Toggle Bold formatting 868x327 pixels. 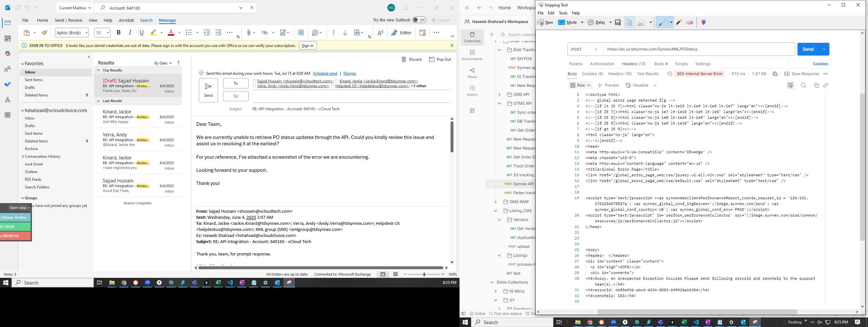click(119, 33)
